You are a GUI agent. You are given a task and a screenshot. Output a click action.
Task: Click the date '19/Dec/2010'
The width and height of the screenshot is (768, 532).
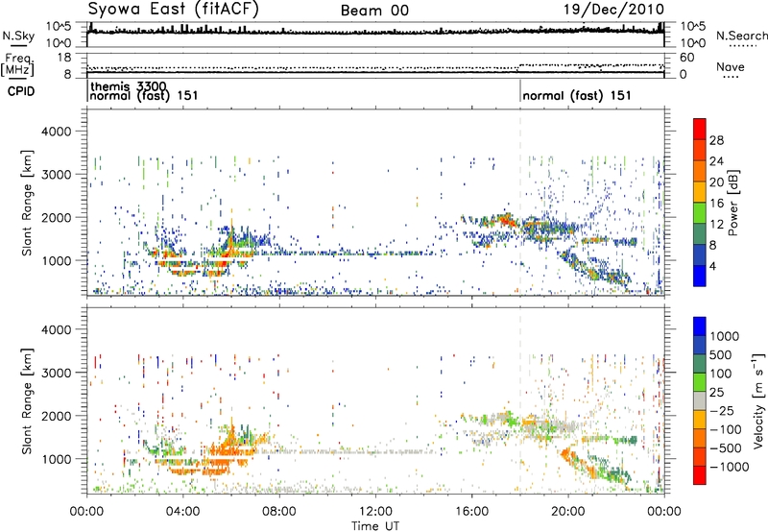(x=613, y=10)
